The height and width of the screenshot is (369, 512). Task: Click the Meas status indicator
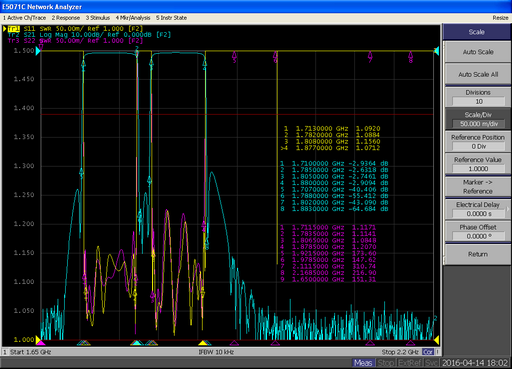(363, 362)
